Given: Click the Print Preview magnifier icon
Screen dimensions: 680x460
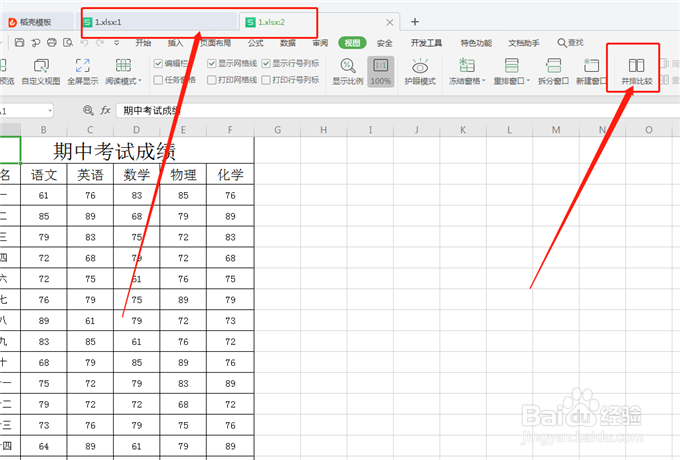Looking at the screenshot, I should [68, 42].
